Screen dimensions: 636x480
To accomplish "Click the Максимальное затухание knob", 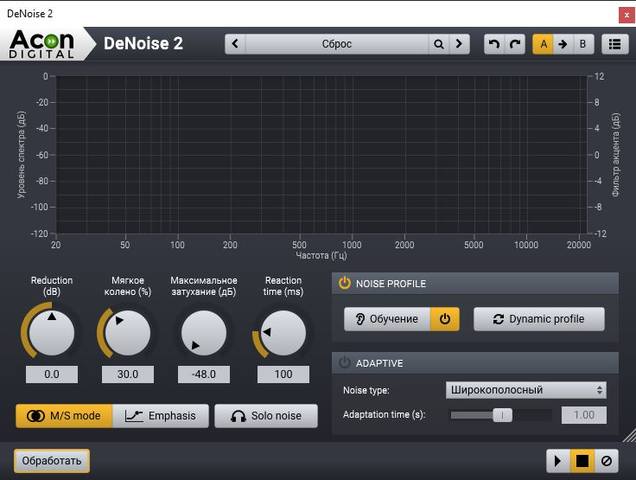I will point(204,333).
